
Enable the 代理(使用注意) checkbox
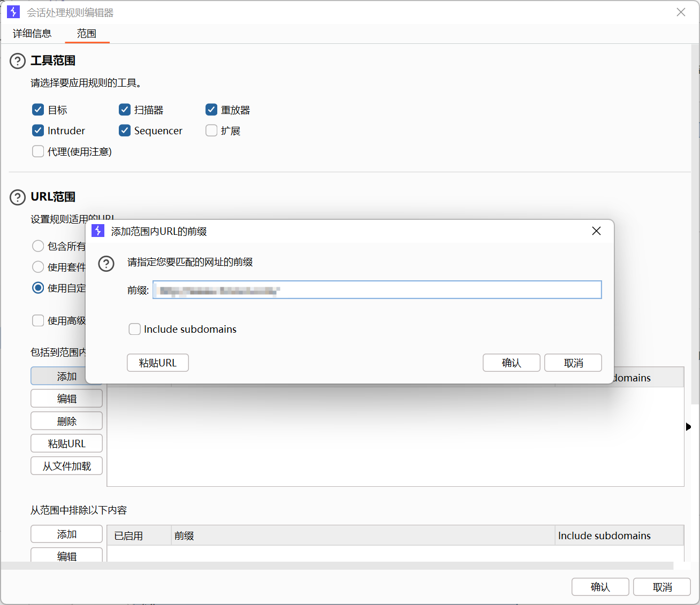coord(38,151)
